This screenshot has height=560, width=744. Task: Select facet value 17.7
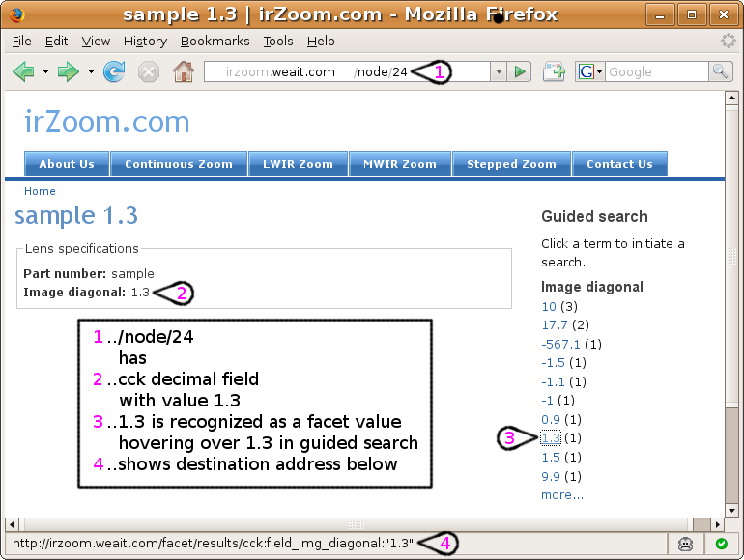point(555,324)
